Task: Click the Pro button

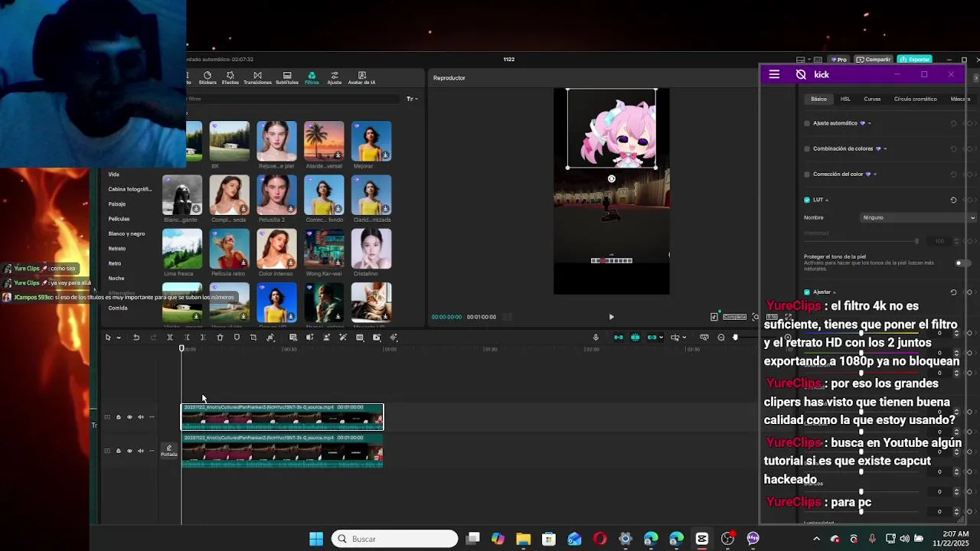Action: click(x=839, y=59)
